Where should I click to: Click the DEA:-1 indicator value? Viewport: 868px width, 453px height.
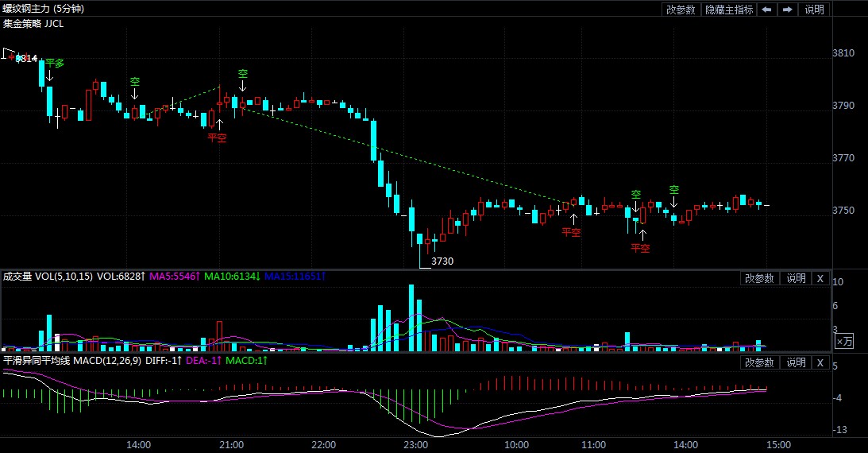[x=204, y=361]
